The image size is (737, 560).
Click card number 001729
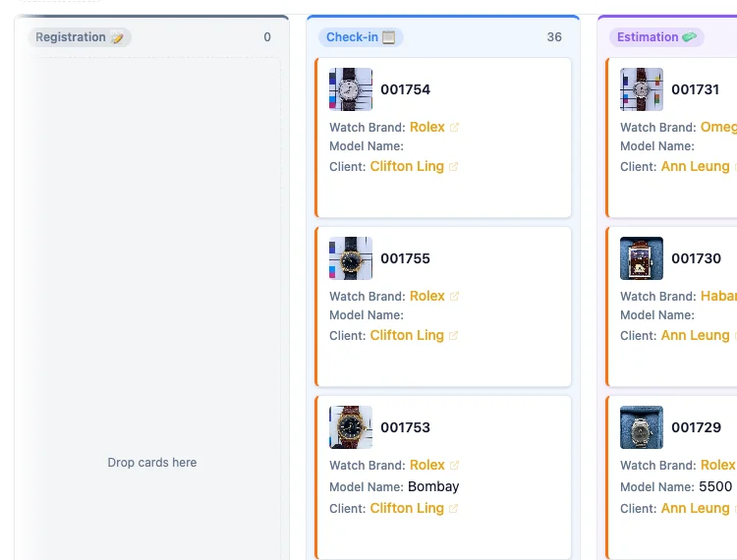[696, 427]
